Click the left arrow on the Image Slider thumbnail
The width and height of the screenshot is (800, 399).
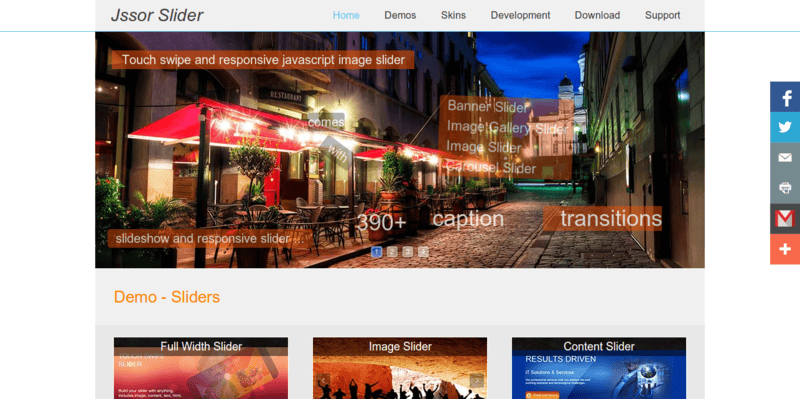coord(322,381)
